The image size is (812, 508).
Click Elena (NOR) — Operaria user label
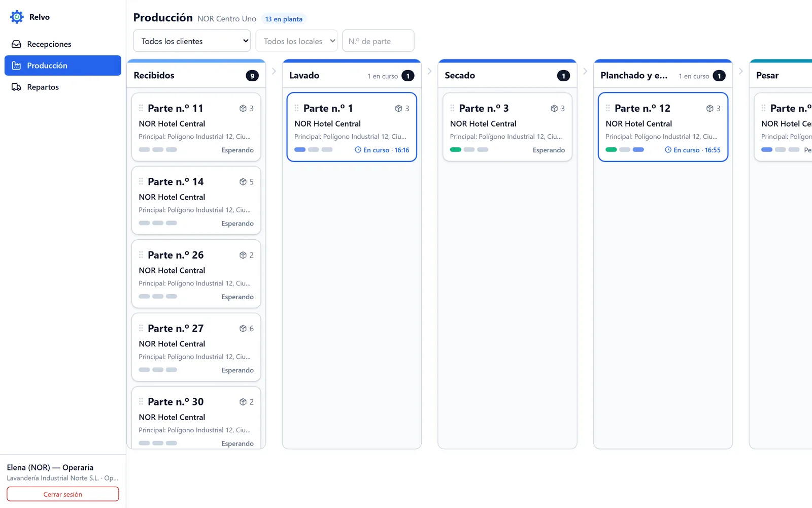[50, 467]
